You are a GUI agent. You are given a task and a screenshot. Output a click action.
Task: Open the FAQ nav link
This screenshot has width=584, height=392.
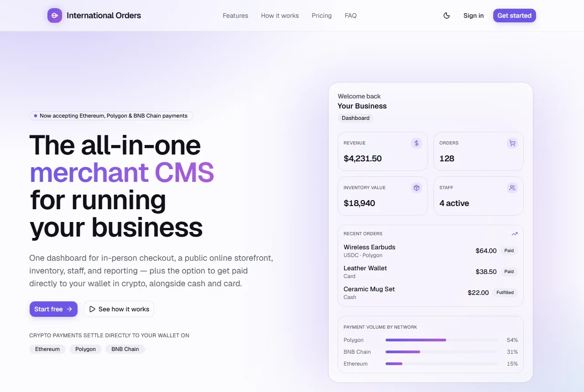(x=351, y=15)
